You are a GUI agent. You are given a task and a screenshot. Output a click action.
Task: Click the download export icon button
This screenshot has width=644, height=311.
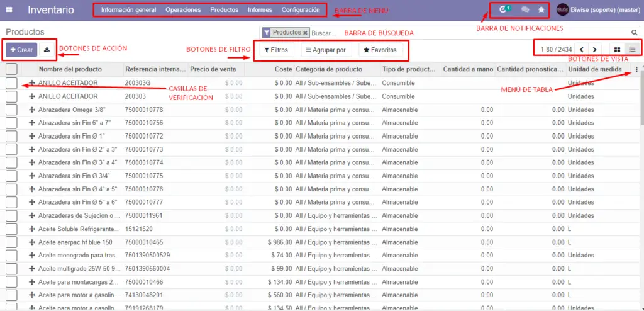(x=47, y=50)
